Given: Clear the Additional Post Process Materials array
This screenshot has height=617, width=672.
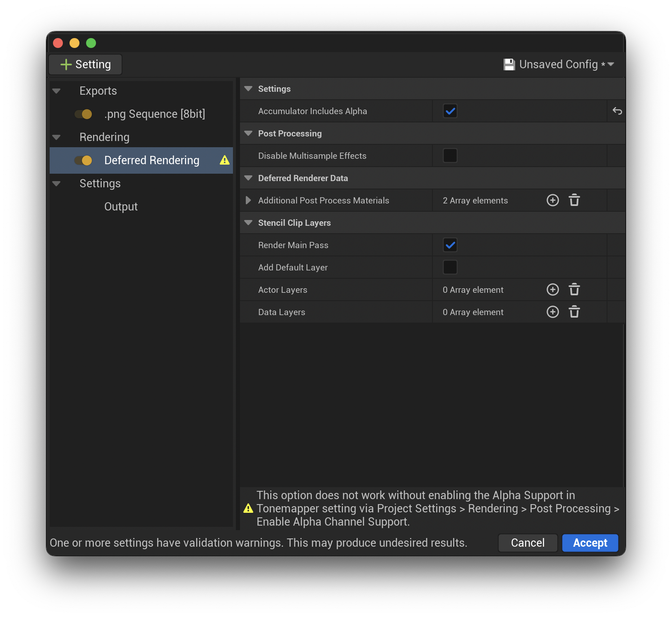Looking at the screenshot, I should point(574,200).
